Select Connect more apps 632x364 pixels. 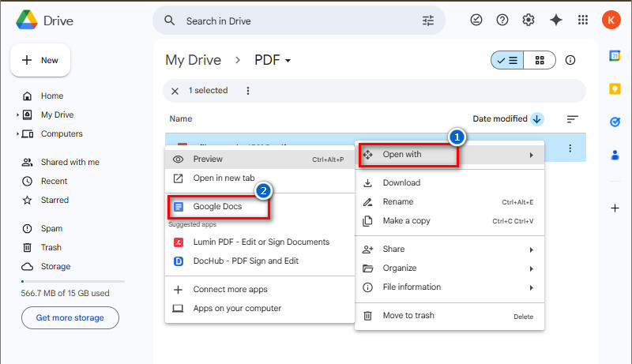tap(260, 290)
